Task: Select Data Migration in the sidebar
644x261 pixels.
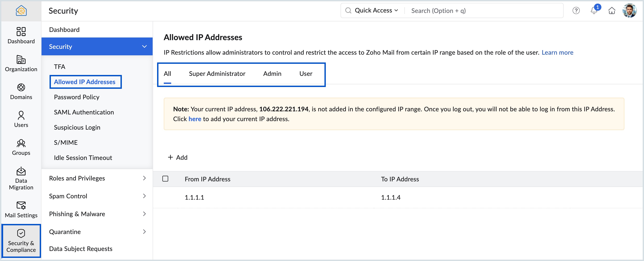Action: coord(21,178)
